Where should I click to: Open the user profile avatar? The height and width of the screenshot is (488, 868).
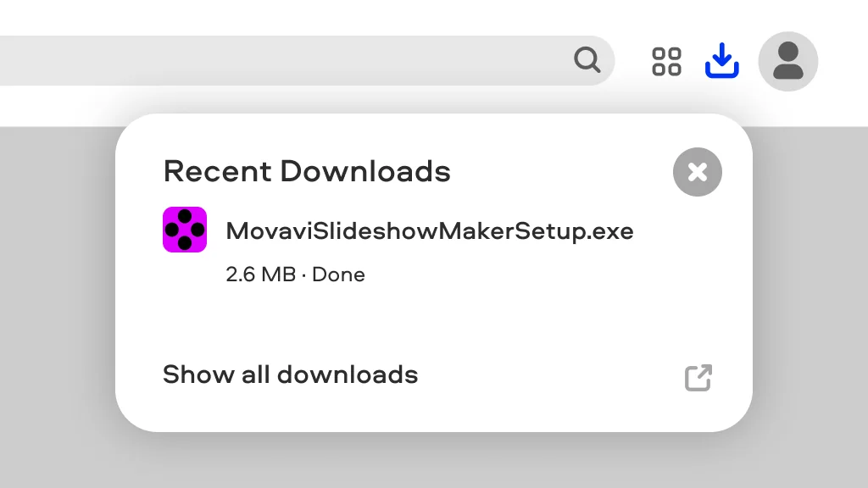coord(787,61)
